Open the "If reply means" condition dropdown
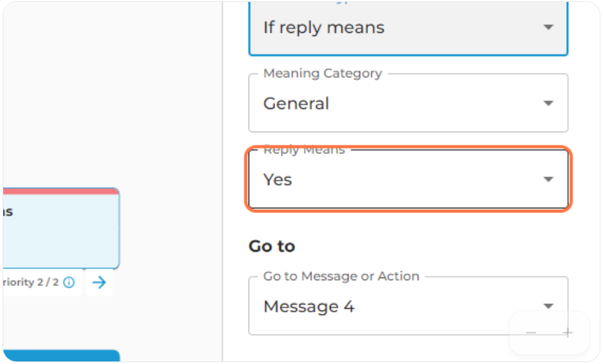Image resolution: width=603 pixels, height=364 pixels. pyautogui.click(x=409, y=28)
